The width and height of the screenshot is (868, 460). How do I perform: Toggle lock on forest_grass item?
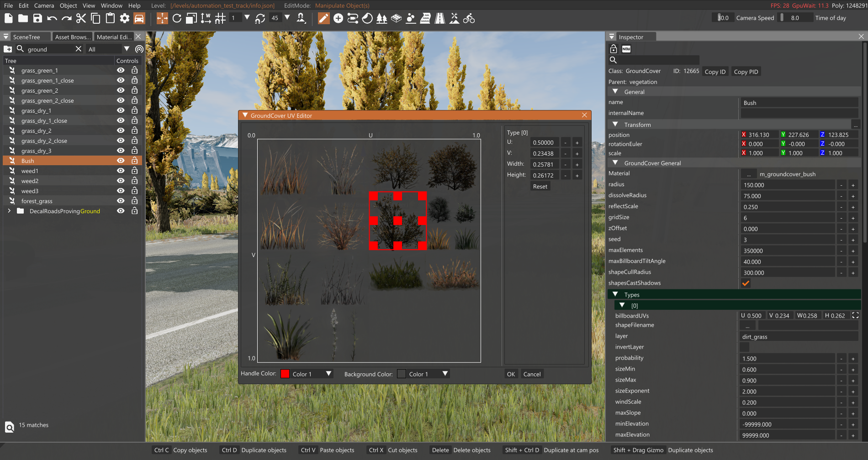(134, 201)
